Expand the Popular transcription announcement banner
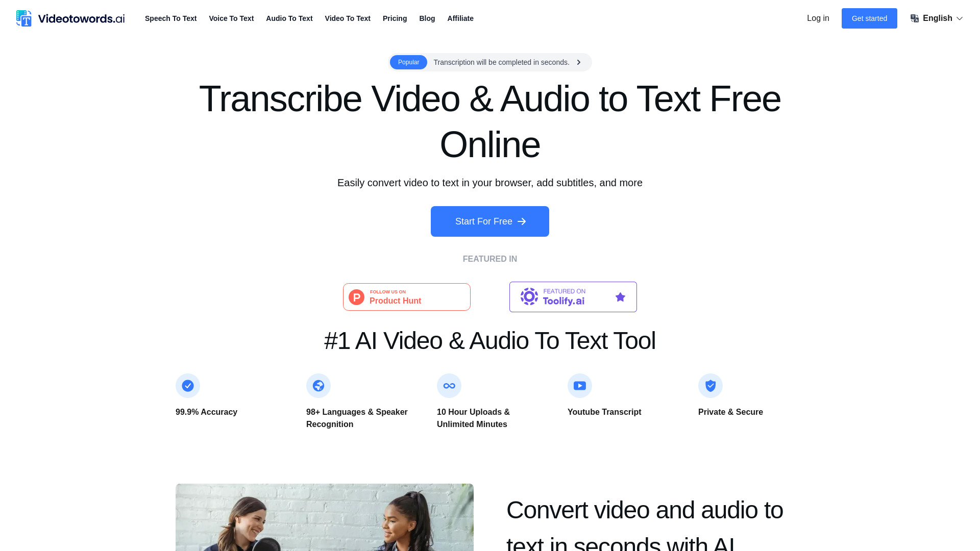The width and height of the screenshot is (980, 551). [578, 62]
